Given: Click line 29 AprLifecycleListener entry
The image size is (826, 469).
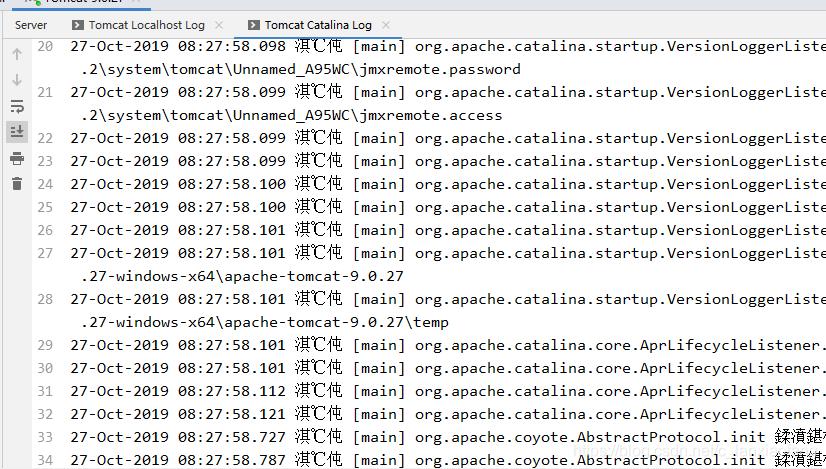Looking at the screenshot, I should tap(448, 346).
